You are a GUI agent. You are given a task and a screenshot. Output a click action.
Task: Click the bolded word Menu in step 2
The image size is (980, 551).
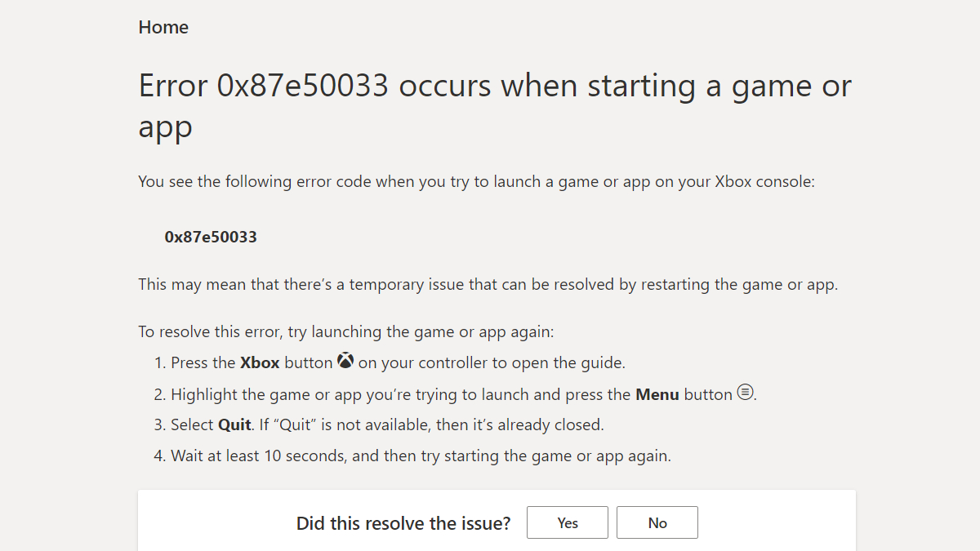(657, 393)
